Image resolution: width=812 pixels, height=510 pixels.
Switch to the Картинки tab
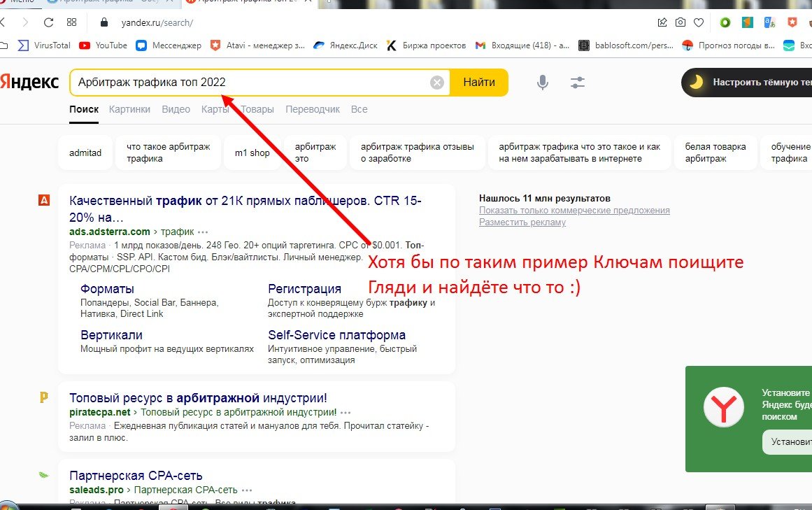(x=129, y=109)
